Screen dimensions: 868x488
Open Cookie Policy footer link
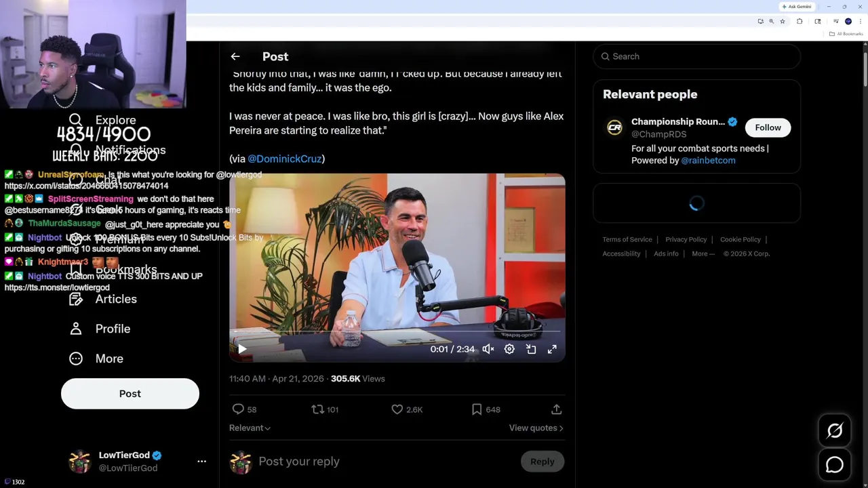(741, 239)
